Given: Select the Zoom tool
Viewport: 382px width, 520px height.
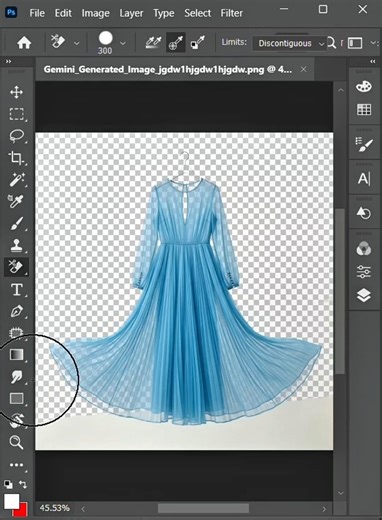Looking at the screenshot, I should coord(16,442).
